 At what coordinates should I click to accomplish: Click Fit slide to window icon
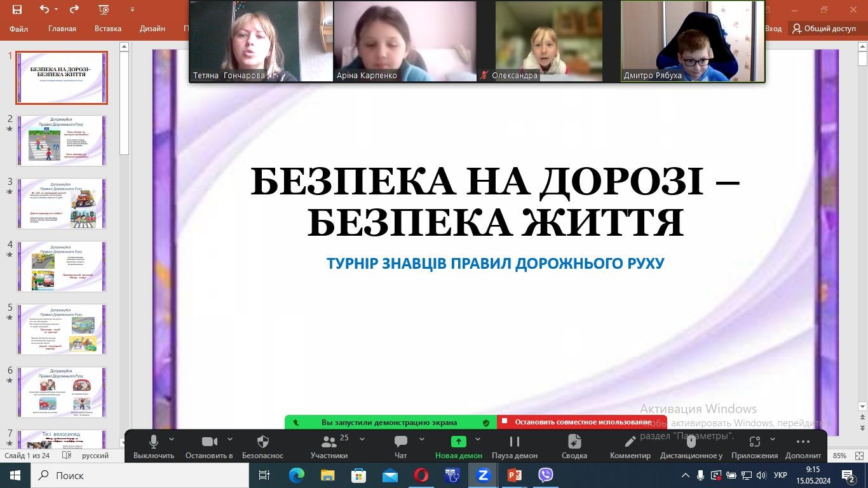(x=860, y=456)
